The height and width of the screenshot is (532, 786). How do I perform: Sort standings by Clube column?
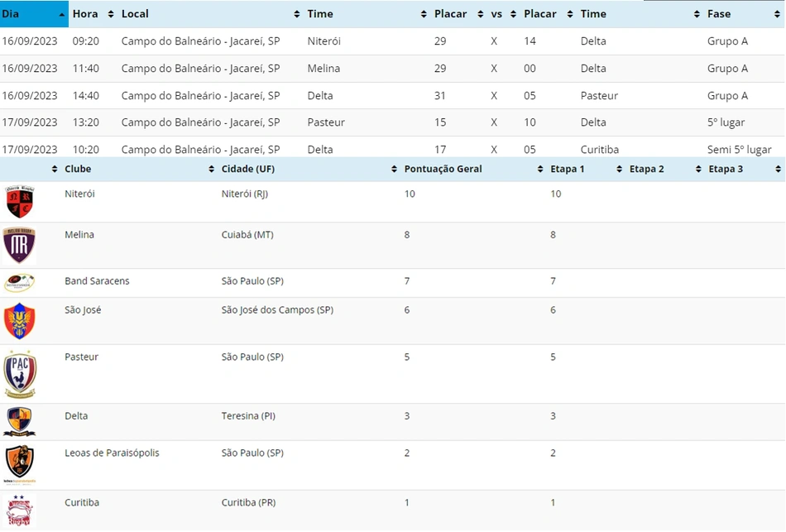coord(139,169)
